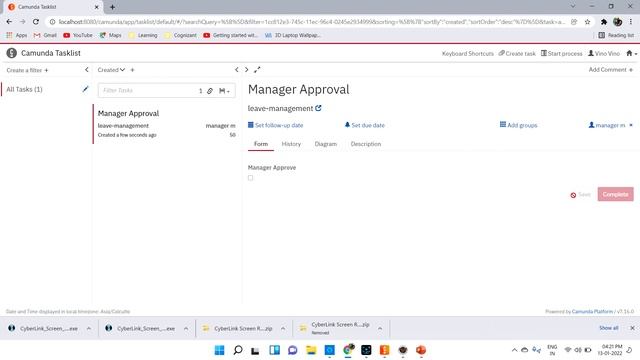Copy filter link using the chain icon
Viewport: 640px width, 360px height.
[x=210, y=91]
